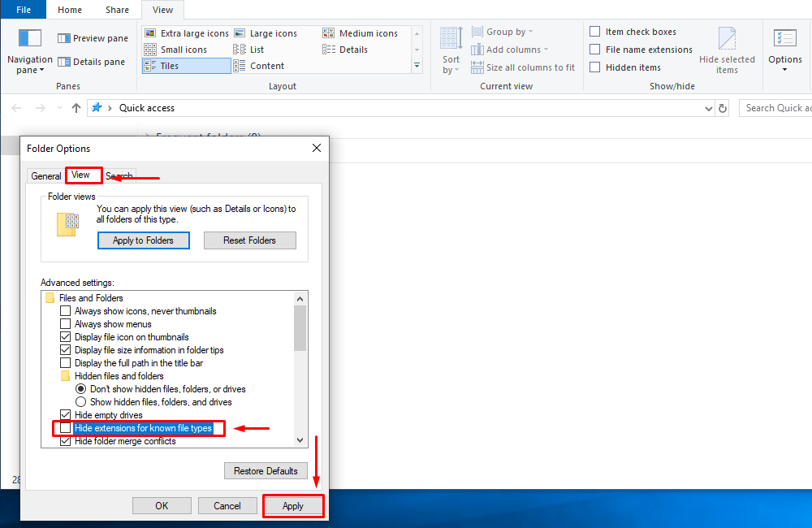Uncheck Display file icon on thumbnails
812x528 pixels.
point(65,337)
